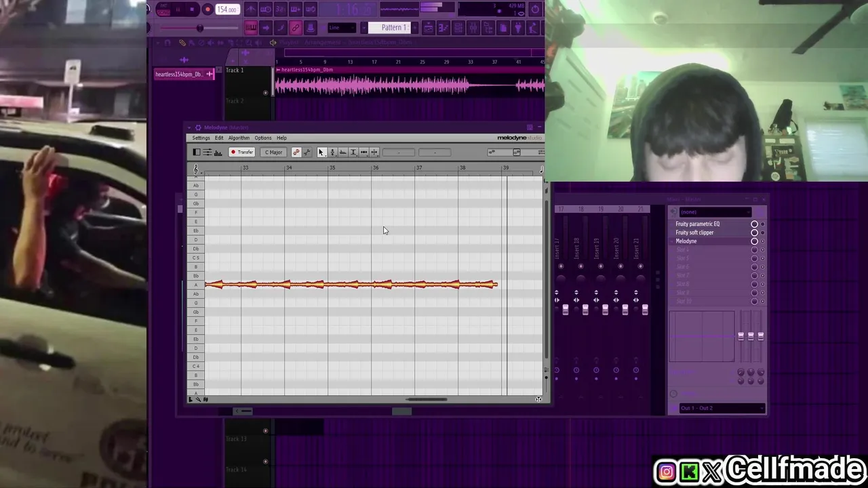Toggle the stamp tool icon in FL toolbar
Image resolution: width=868 pixels, height=488 pixels.
click(310, 28)
